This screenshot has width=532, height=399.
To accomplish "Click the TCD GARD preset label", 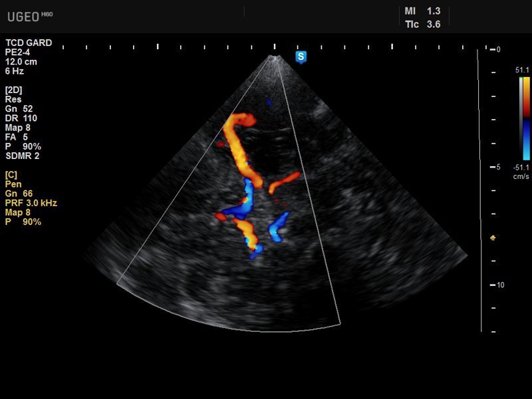I will coord(28,43).
